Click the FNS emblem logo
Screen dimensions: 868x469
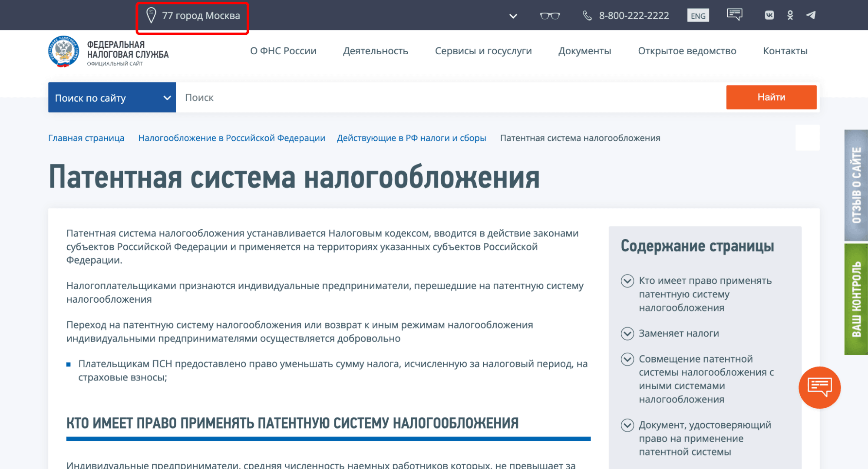point(64,51)
